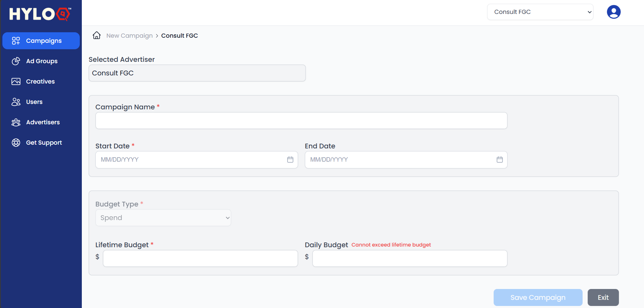Click the home breadcrumb icon
Image resolution: width=644 pixels, height=308 pixels.
[97, 35]
